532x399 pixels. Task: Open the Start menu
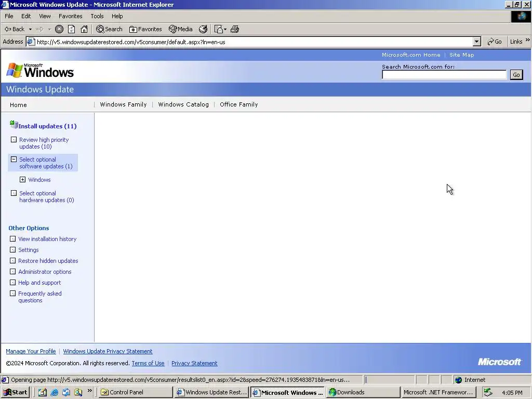pyautogui.click(x=15, y=392)
